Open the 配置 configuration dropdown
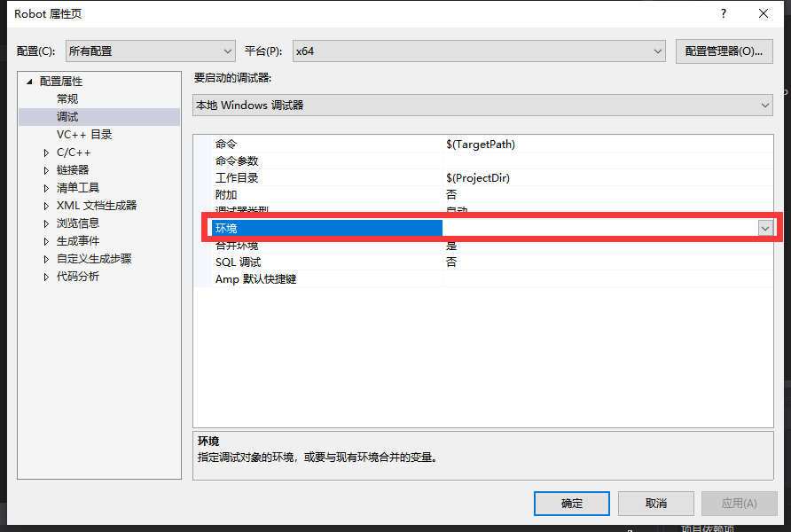Screen dimensions: 791x532 click(x=151, y=51)
